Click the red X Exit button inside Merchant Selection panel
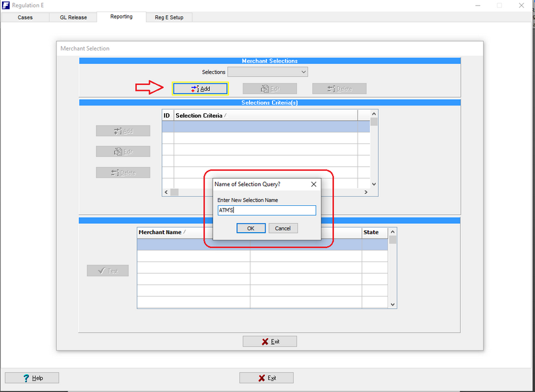The image size is (535, 392). tap(269, 341)
